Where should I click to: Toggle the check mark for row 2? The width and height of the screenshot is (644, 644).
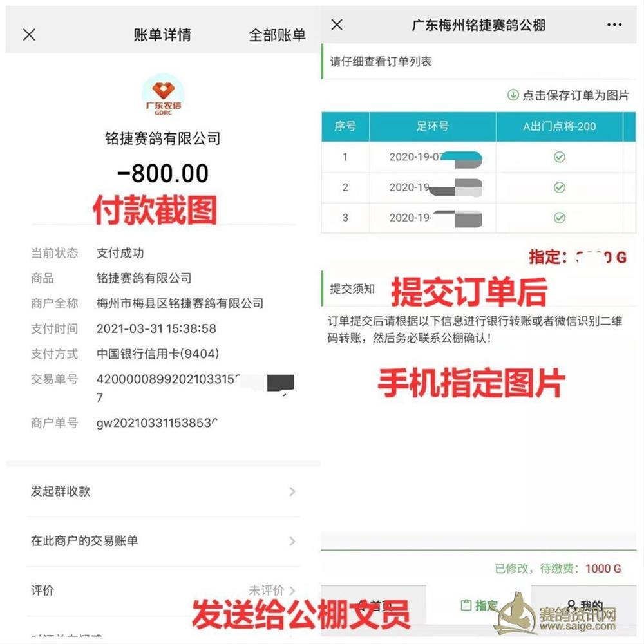click(x=560, y=187)
